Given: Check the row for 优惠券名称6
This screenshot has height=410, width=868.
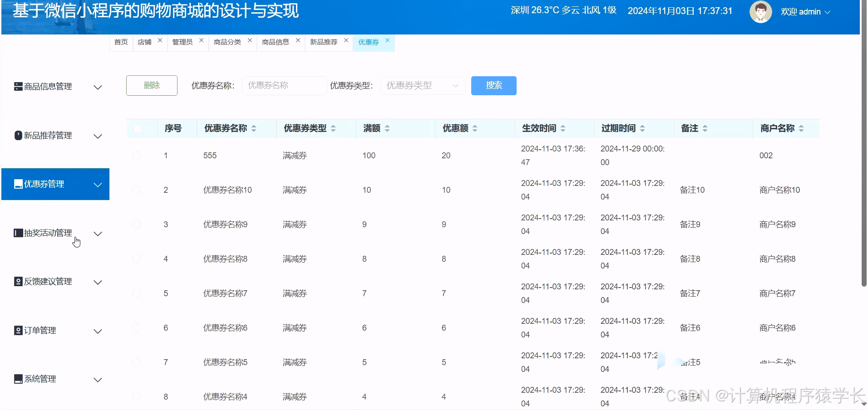Looking at the screenshot, I should pos(136,328).
